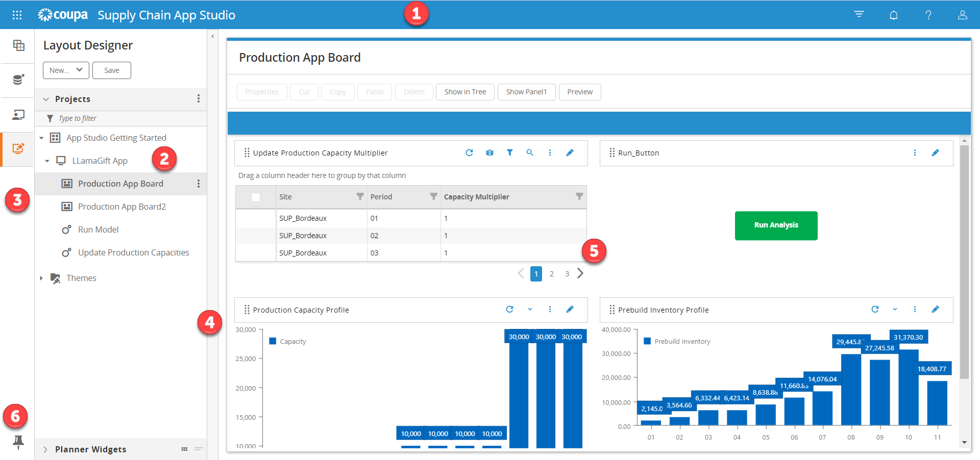Toggle Prebuild Inventory legend entry
This screenshot has width=980, height=460.
[x=677, y=341]
